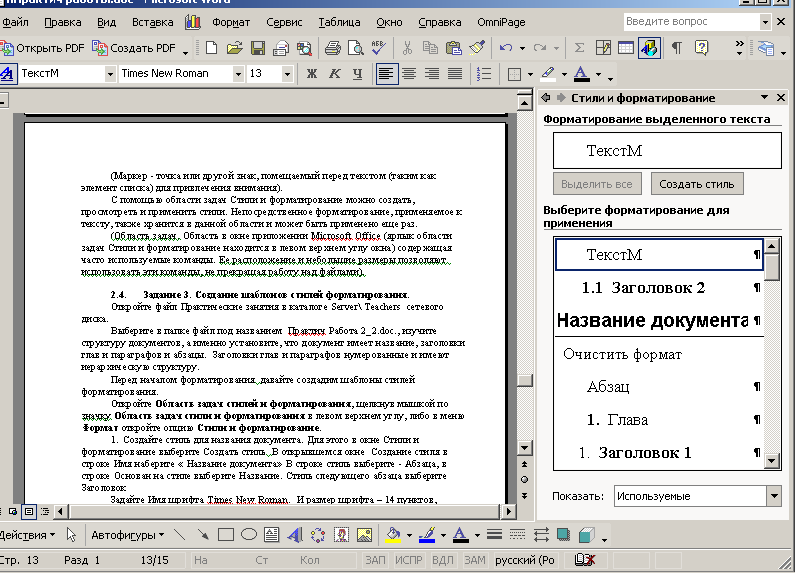The image size is (795, 573).
Task: Click the formatting toolbar font color A icon
Action: point(582,74)
